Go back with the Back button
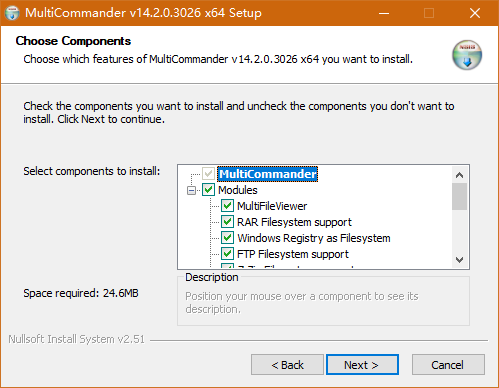This screenshot has height=388, width=499. tap(287, 365)
